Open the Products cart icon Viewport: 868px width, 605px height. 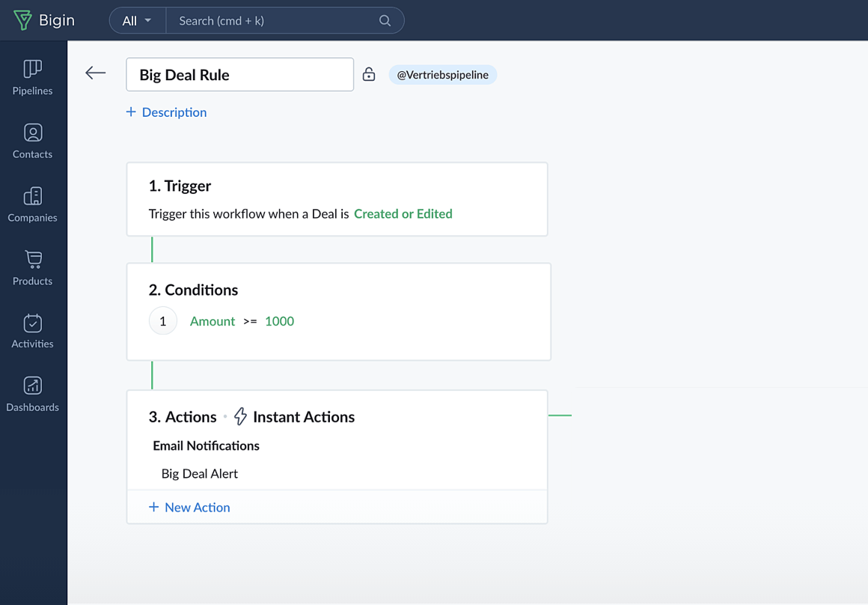click(x=33, y=259)
